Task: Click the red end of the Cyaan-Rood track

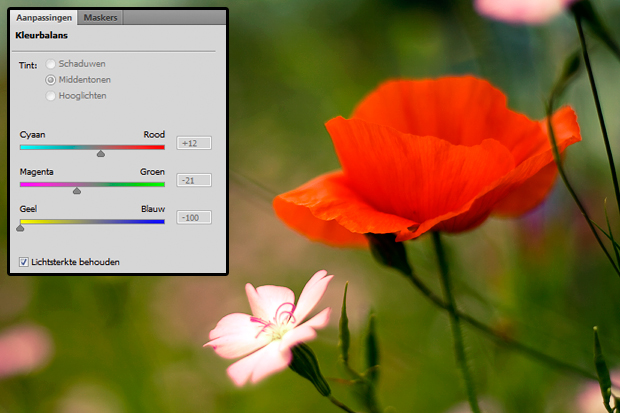Action: tap(160, 147)
